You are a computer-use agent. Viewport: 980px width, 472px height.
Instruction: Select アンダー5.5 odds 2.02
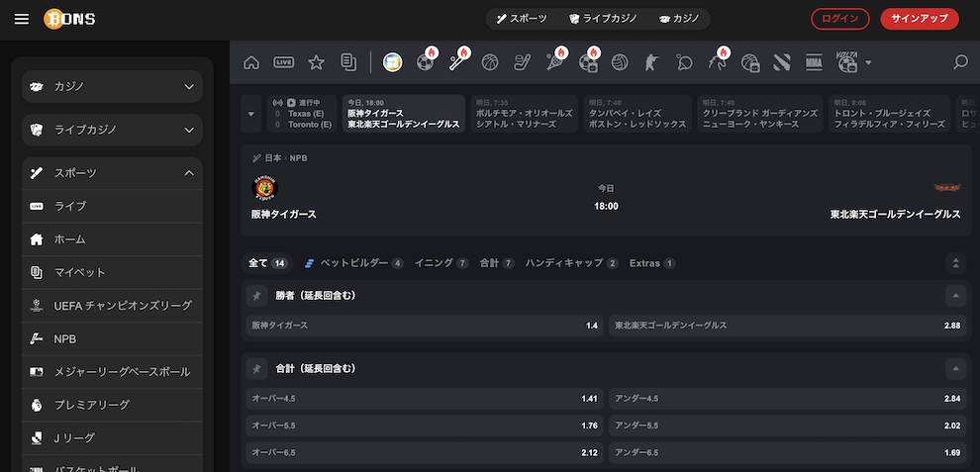point(788,425)
